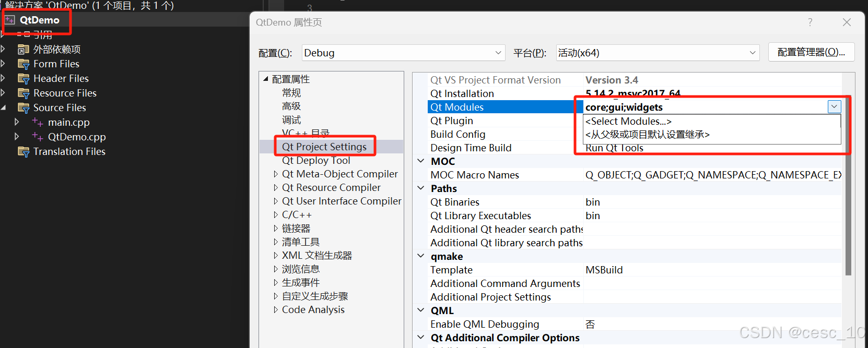Expand QtDemo.cpp in Solution Explorer
Image resolution: width=868 pixels, height=348 pixels.
click(x=17, y=137)
